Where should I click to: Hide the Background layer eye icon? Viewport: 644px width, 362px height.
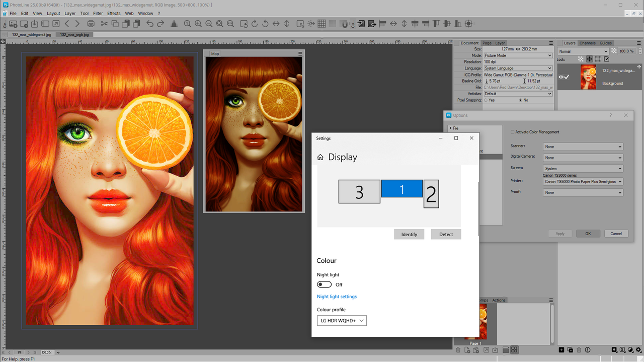click(x=561, y=77)
